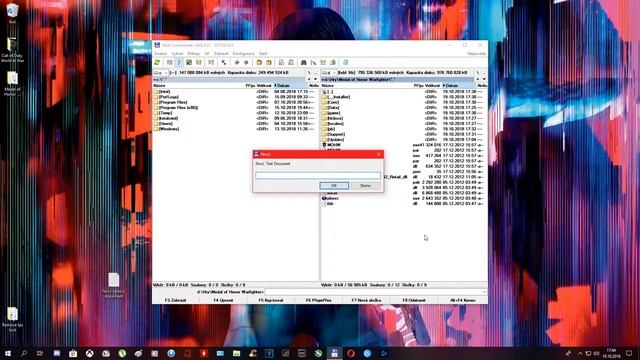Click F7 Nová složka function button

367,300
